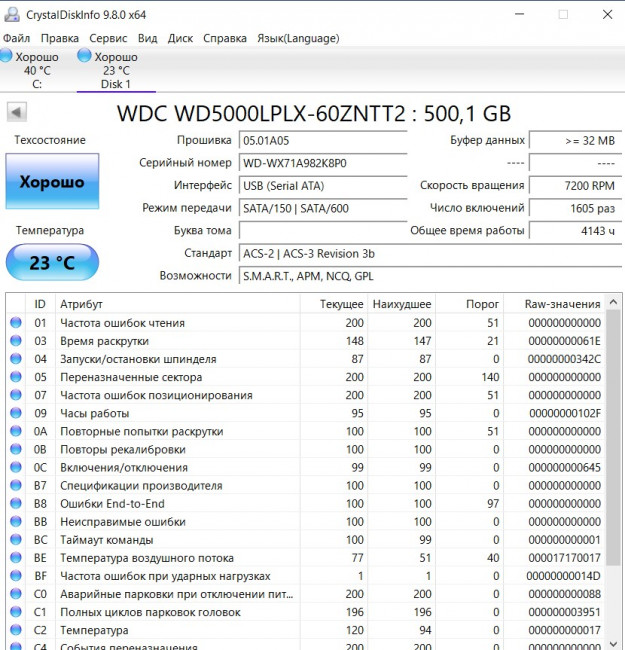The width and height of the screenshot is (625, 650).
Task: Click raw value 000017170017
Action: pyautogui.click(x=564, y=558)
